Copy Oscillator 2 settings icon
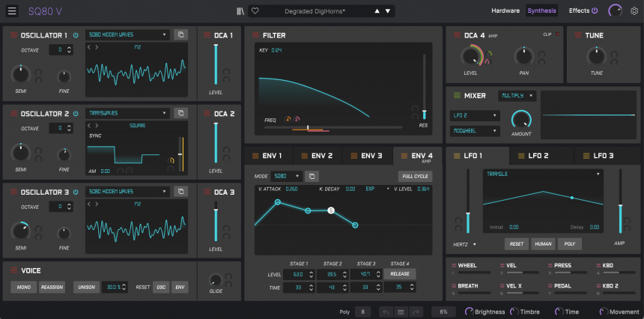The height and width of the screenshot is (319, 644). click(x=180, y=113)
